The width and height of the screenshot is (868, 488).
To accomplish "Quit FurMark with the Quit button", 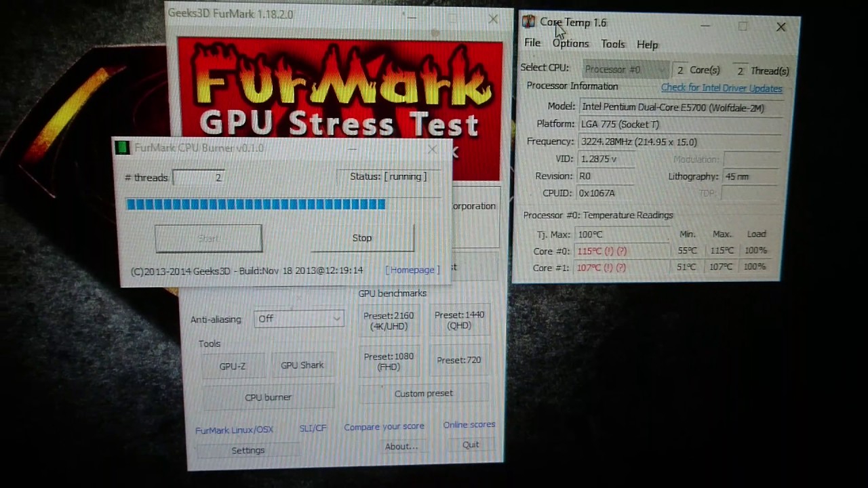I will (471, 445).
